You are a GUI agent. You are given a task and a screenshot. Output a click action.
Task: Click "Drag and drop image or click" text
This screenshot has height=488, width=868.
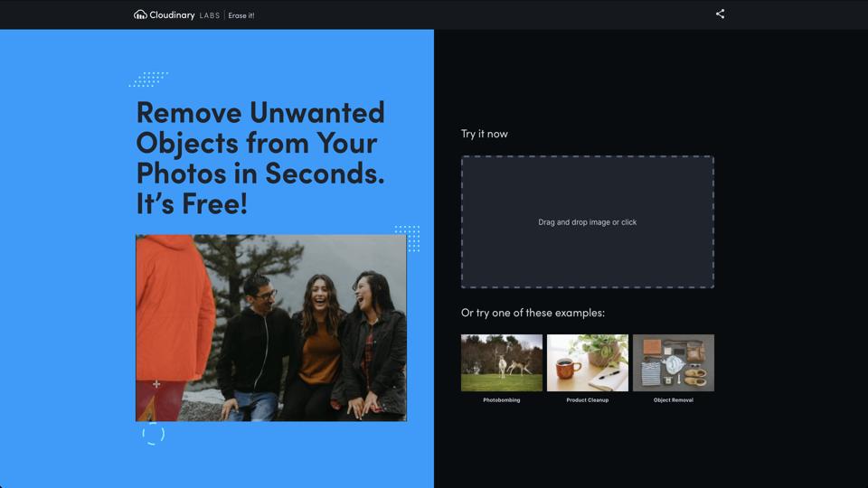pos(588,222)
